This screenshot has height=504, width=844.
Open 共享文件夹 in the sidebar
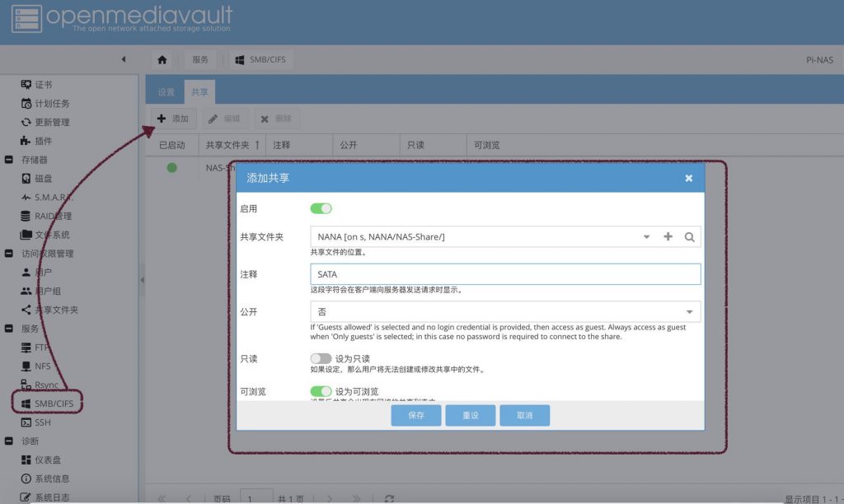tap(49, 310)
